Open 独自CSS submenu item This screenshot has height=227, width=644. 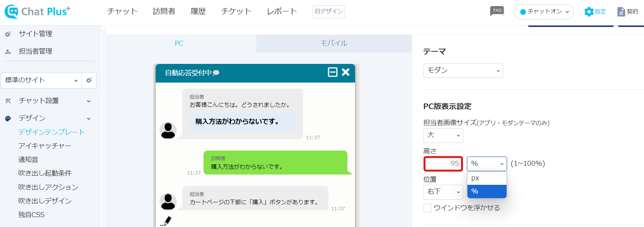click(32, 215)
